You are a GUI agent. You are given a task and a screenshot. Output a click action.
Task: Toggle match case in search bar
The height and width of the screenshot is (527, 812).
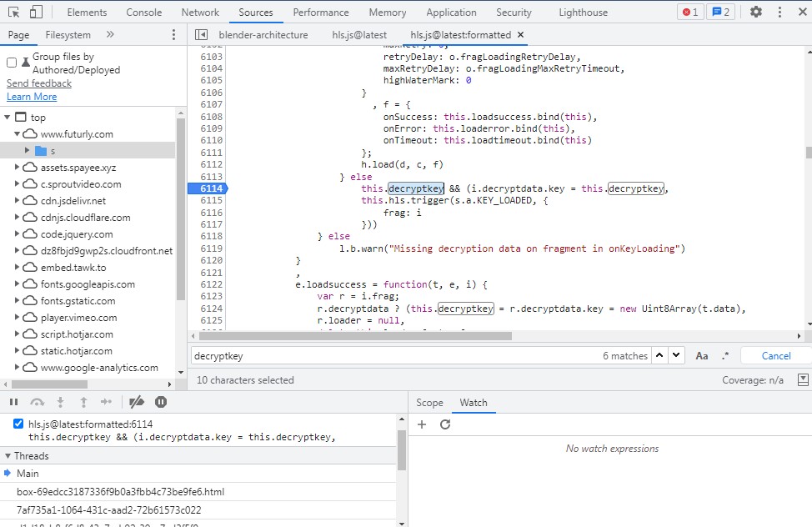point(702,356)
